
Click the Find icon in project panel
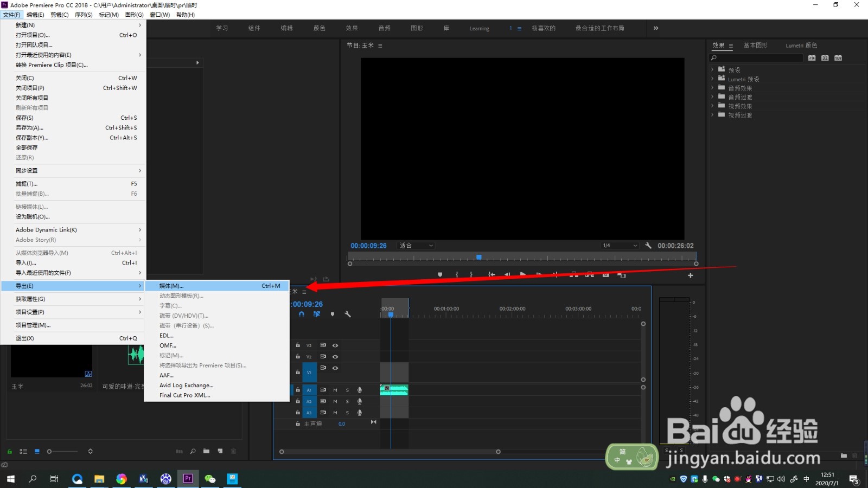pyautogui.click(x=193, y=451)
